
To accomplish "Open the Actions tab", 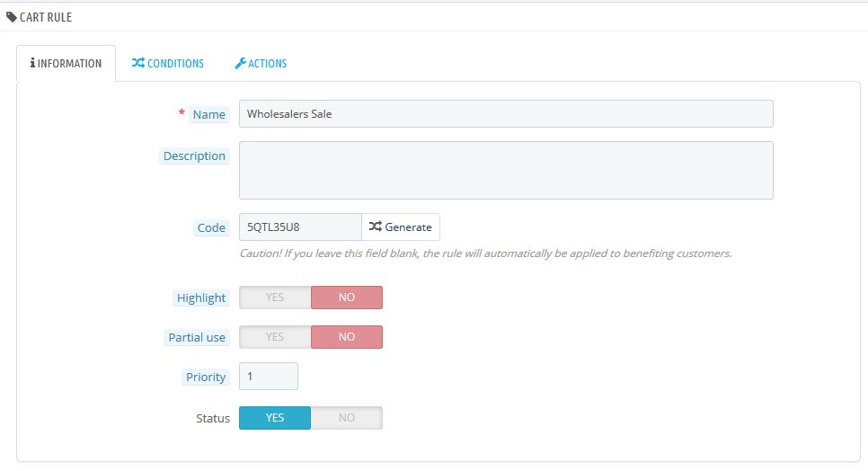I will click(261, 64).
